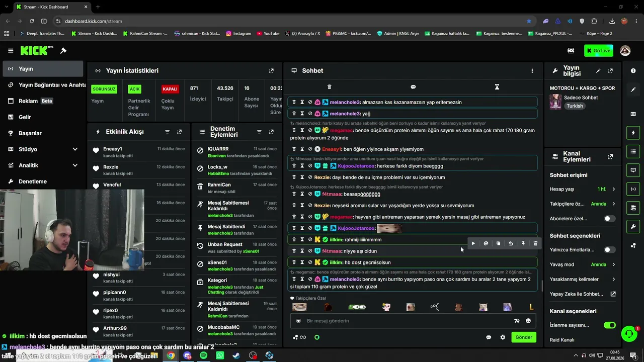Viewport: 644px width, 362px height.
Task: Pop out the Yayın bilgisi panel
Action: point(610,71)
